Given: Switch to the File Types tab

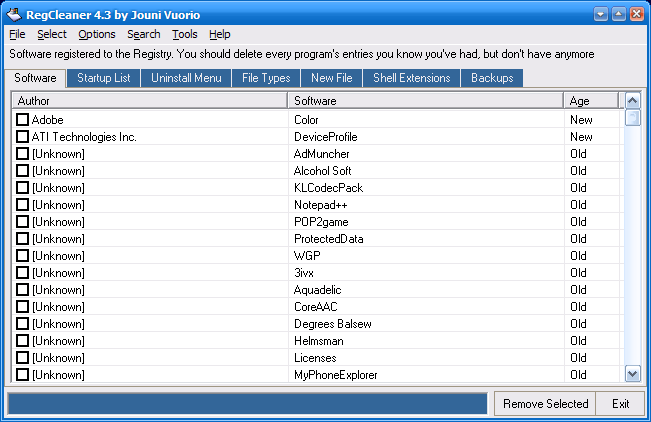Looking at the screenshot, I should 266,78.
